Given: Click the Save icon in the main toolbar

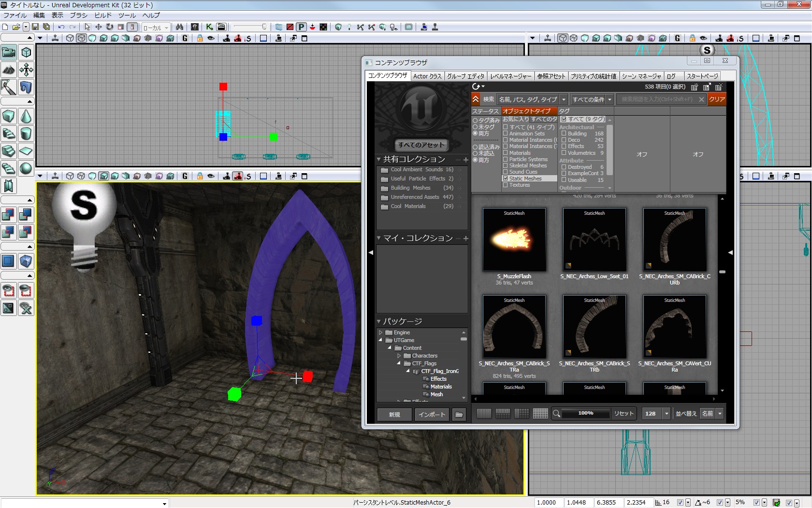Looking at the screenshot, I should click(35, 27).
